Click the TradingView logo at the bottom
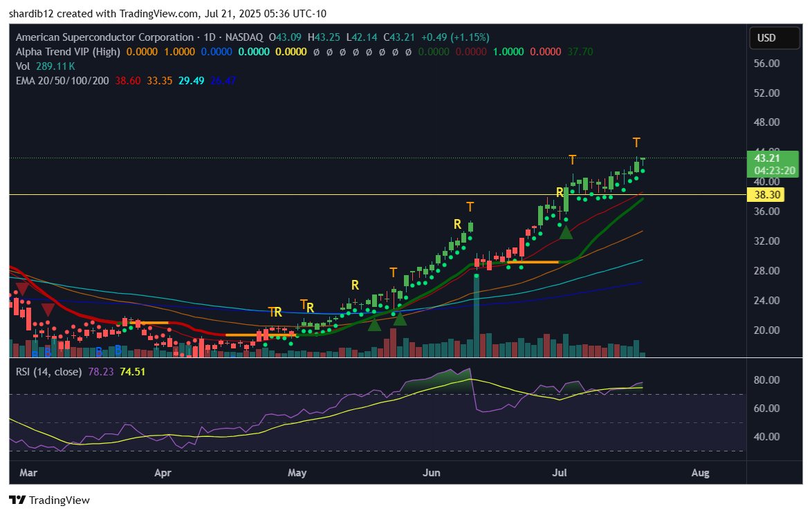The image size is (812, 515). pyautogui.click(x=50, y=500)
